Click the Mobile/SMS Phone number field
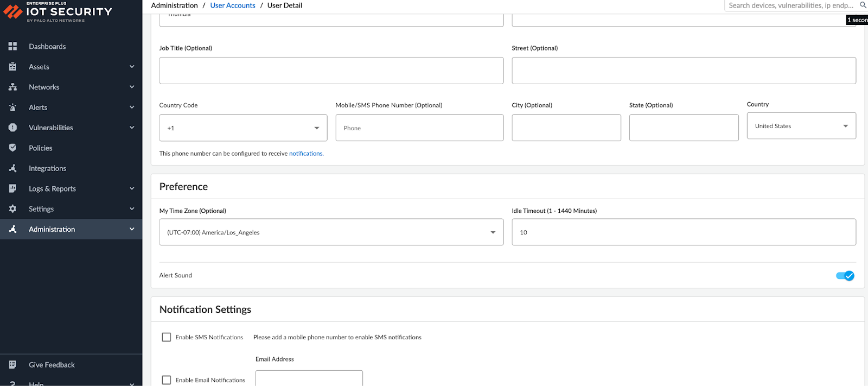 click(419, 128)
